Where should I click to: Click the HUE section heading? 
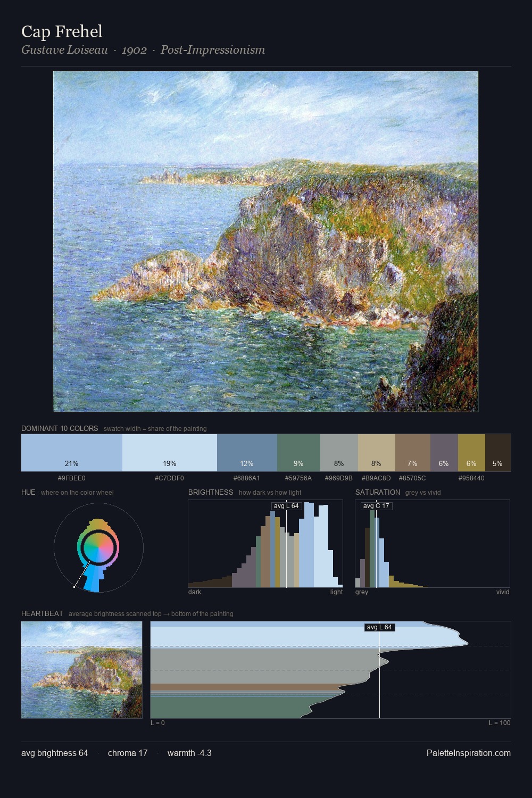[28, 492]
